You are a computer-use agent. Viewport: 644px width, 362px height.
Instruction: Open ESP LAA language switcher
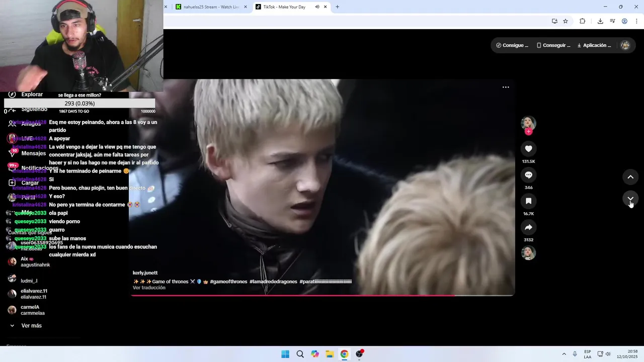[588, 354]
